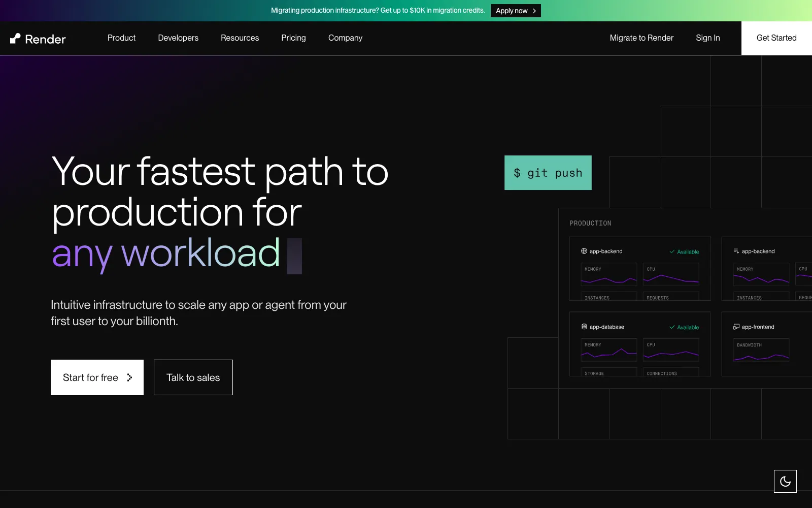Open the Product menu

coord(121,38)
